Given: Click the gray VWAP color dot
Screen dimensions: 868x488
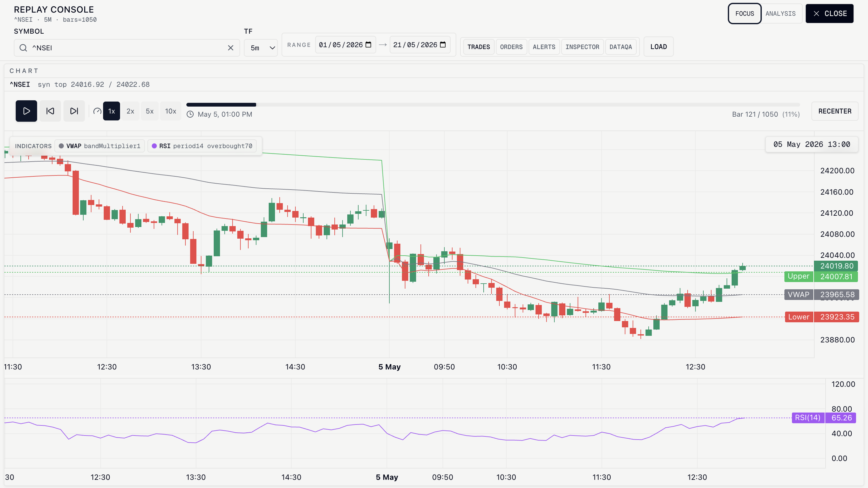Looking at the screenshot, I should 61,146.
